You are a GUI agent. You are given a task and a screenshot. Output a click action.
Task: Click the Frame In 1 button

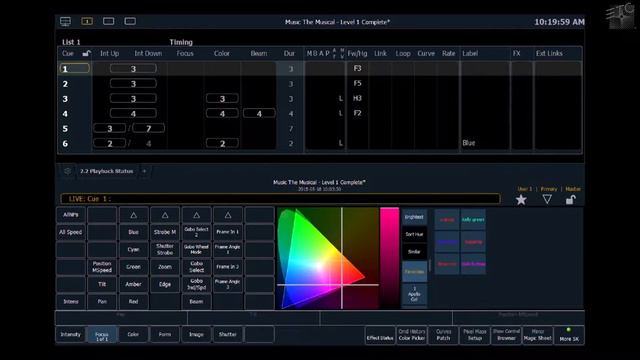pos(228,232)
